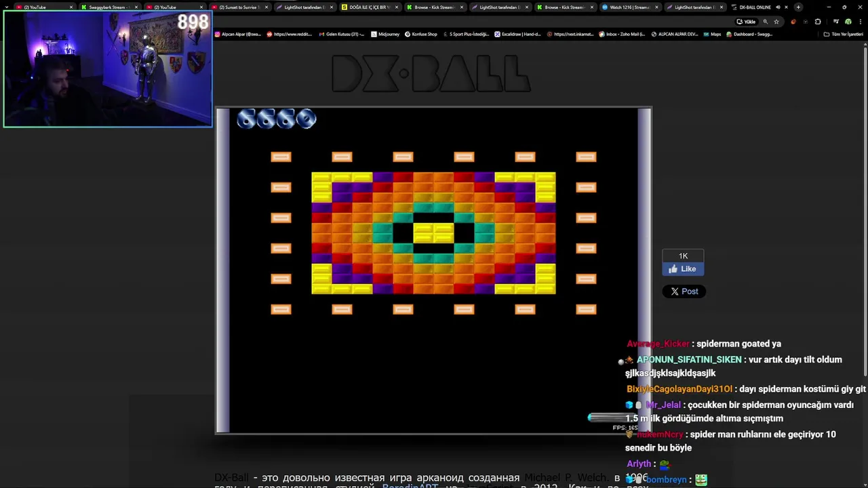
Task: Open the Excalidraw bookmark
Action: pyautogui.click(x=517, y=34)
